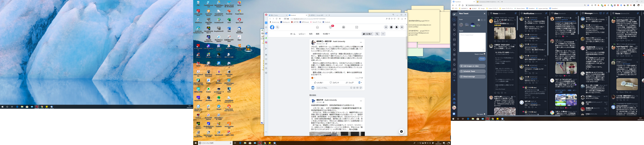Open column settings for Home @tenten2FXX
Image resolution: width=644 pixels, height=145 pixels.
coord(638,13)
